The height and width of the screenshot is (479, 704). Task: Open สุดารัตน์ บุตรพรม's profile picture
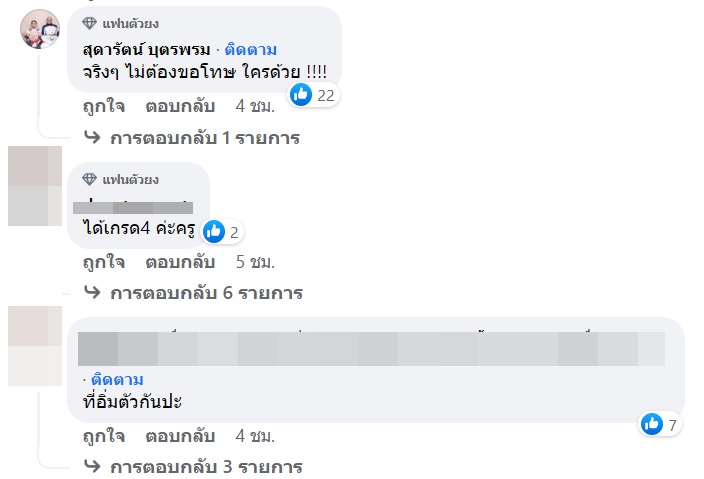coord(41,29)
